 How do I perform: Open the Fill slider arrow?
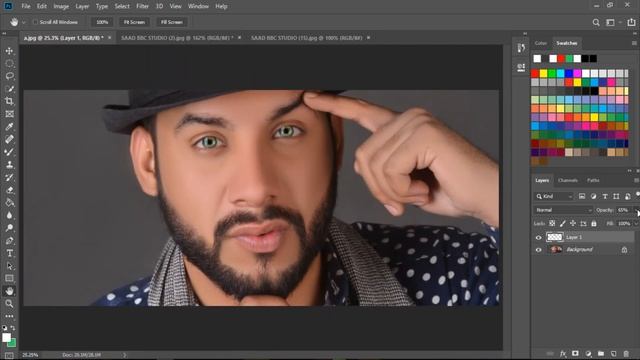click(636, 223)
